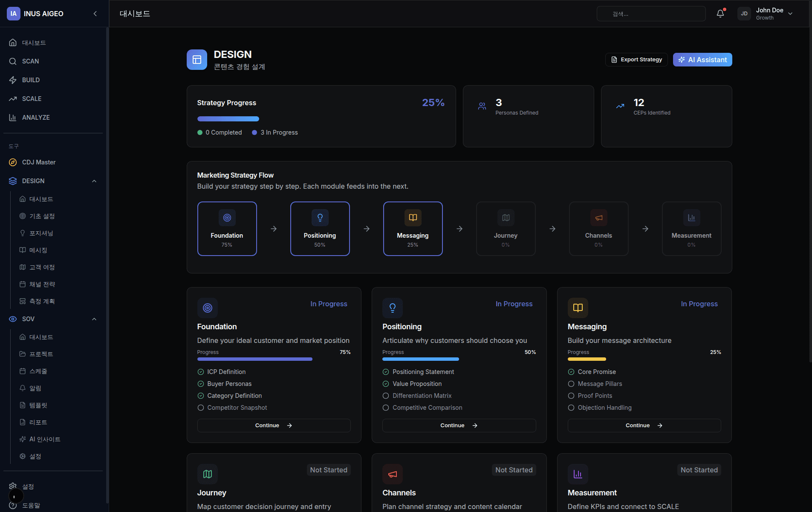Open the John Doe user dropdown
Screen dimensions: 812x512
point(790,14)
